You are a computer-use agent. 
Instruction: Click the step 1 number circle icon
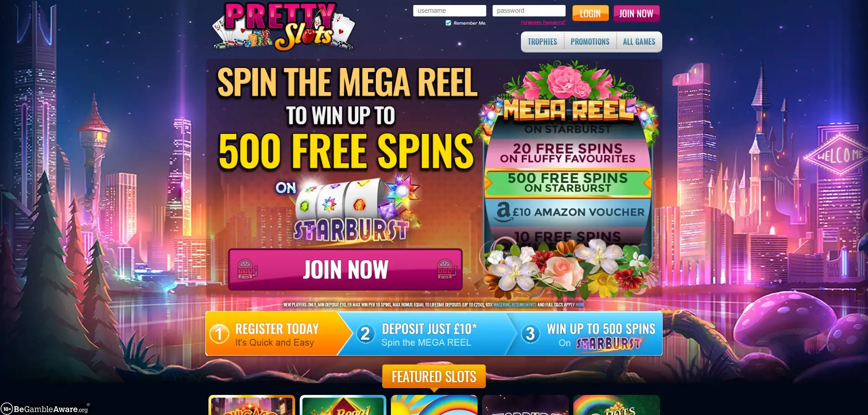tap(219, 334)
